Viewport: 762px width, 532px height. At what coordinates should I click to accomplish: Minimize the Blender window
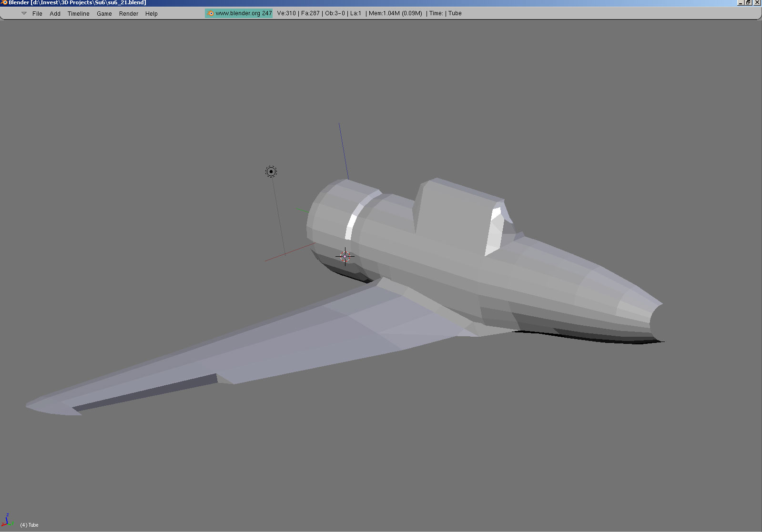(x=741, y=3)
